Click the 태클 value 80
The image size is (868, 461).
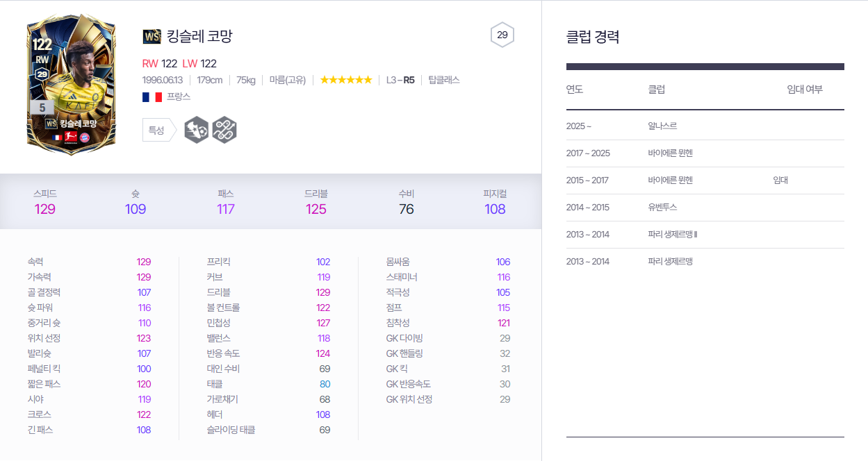pos(325,384)
